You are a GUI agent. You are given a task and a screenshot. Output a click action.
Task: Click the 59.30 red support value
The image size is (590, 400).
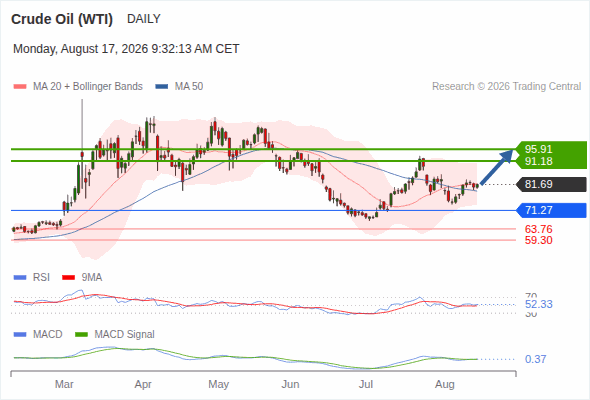538,240
